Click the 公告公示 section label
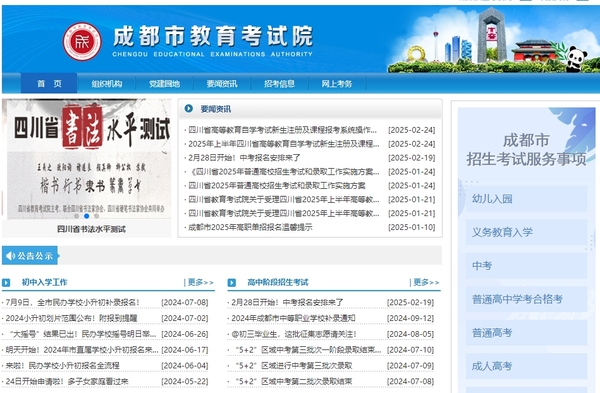 pyautogui.click(x=34, y=256)
